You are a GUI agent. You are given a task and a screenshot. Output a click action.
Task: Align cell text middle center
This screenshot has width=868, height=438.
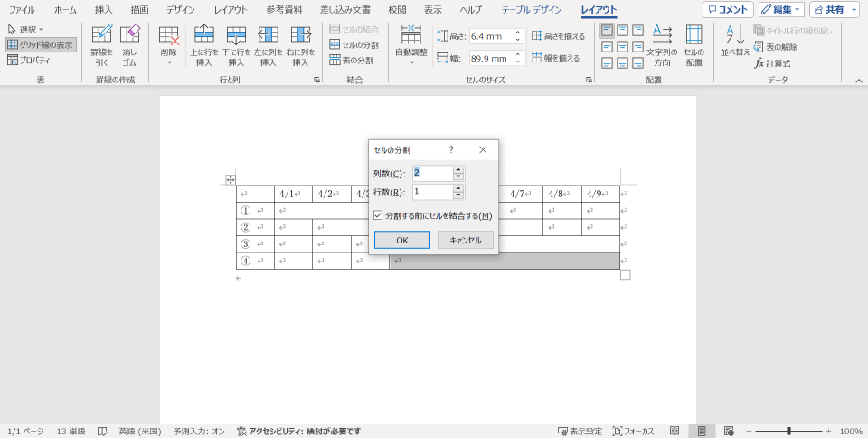622,46
